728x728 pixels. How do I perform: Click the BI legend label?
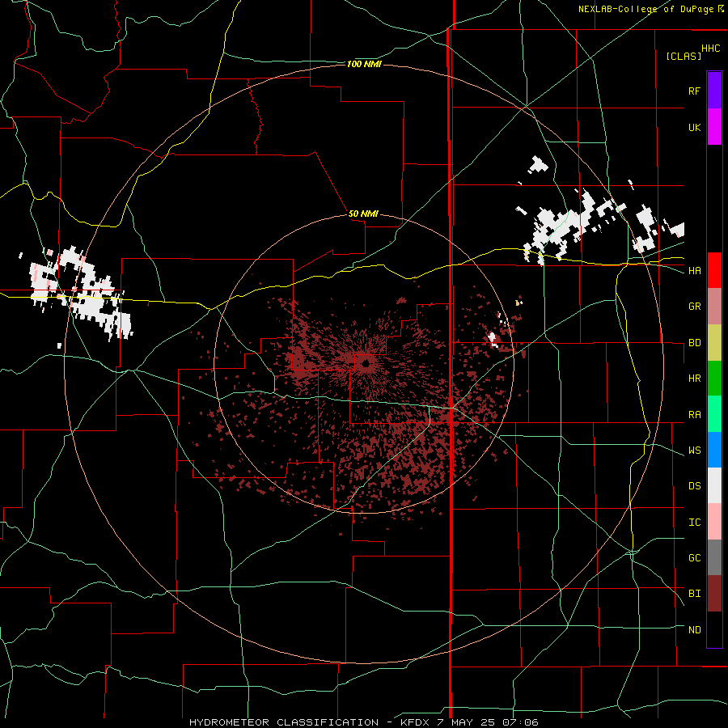coord(694,594)
